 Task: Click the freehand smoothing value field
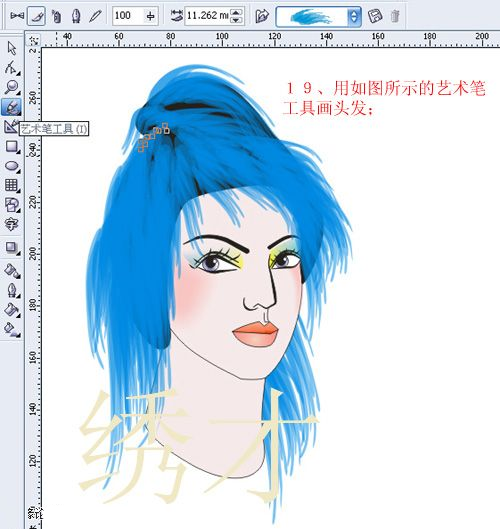click(x=128, y=16)
